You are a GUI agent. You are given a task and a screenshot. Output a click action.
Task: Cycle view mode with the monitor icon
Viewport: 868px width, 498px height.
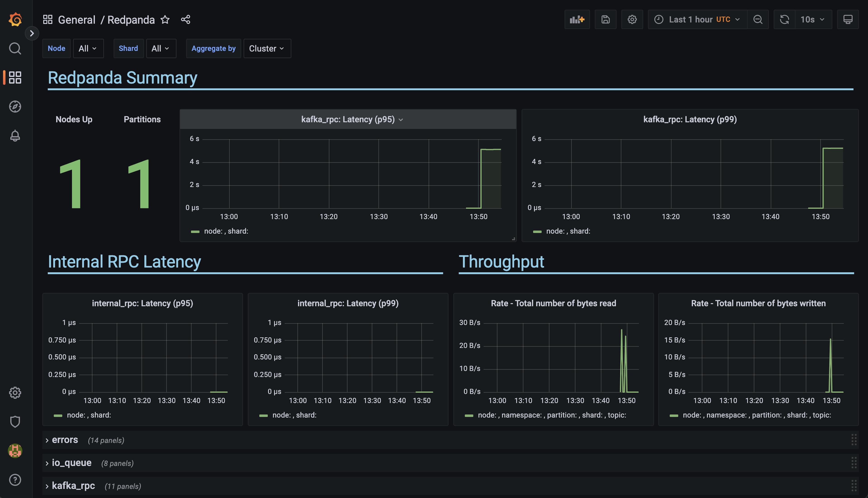click(x=848, y=19)
